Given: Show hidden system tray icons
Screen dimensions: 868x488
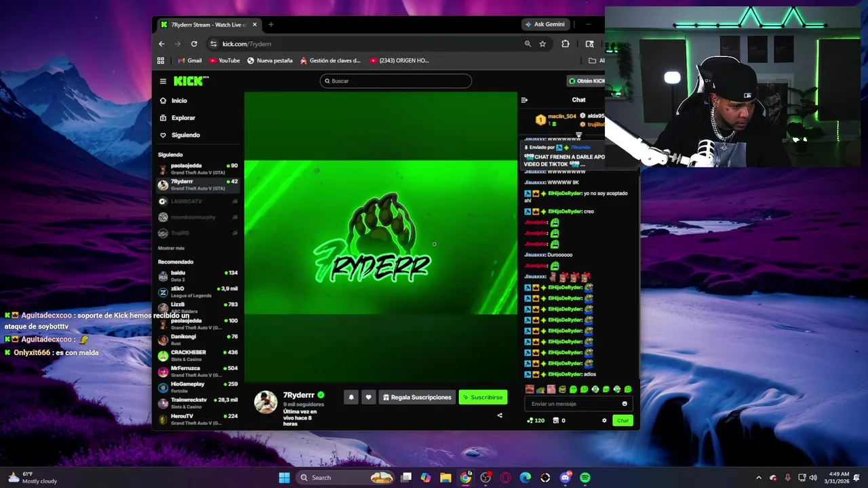Looking at the screenshot, I should (758, 478).
